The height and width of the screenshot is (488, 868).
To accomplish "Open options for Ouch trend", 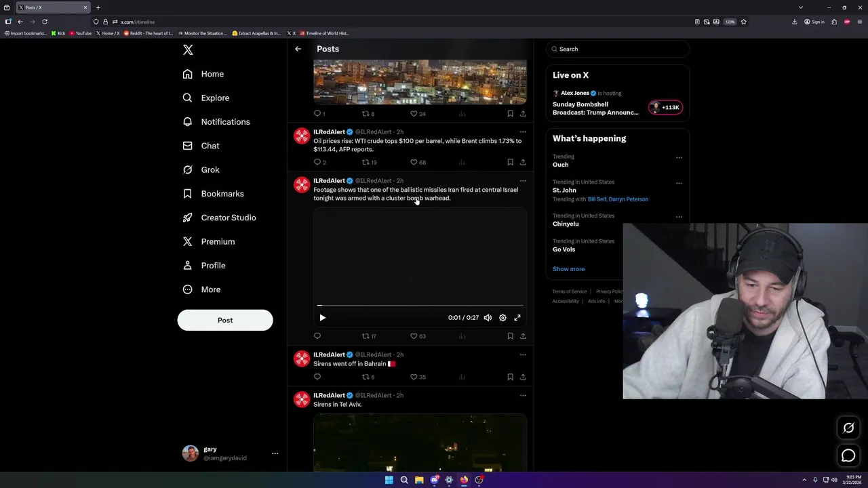I will pyautogui.click(x=679, y=158).
